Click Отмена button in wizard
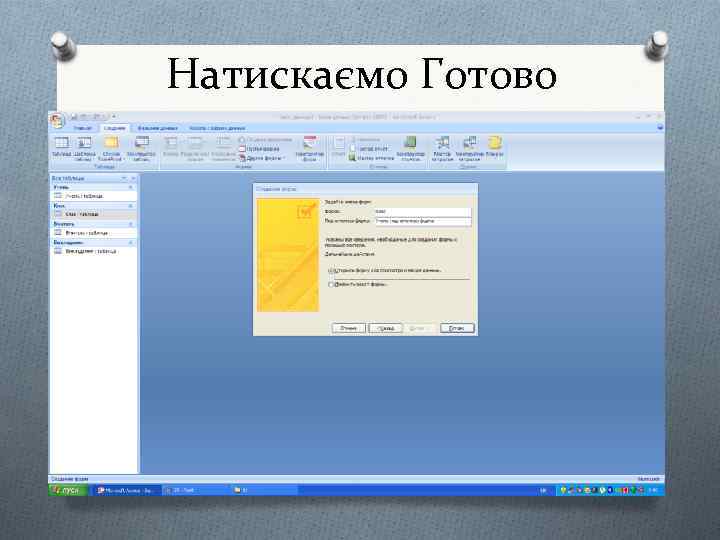This screenshot has height=540, width=720. (x=349, y=328)
